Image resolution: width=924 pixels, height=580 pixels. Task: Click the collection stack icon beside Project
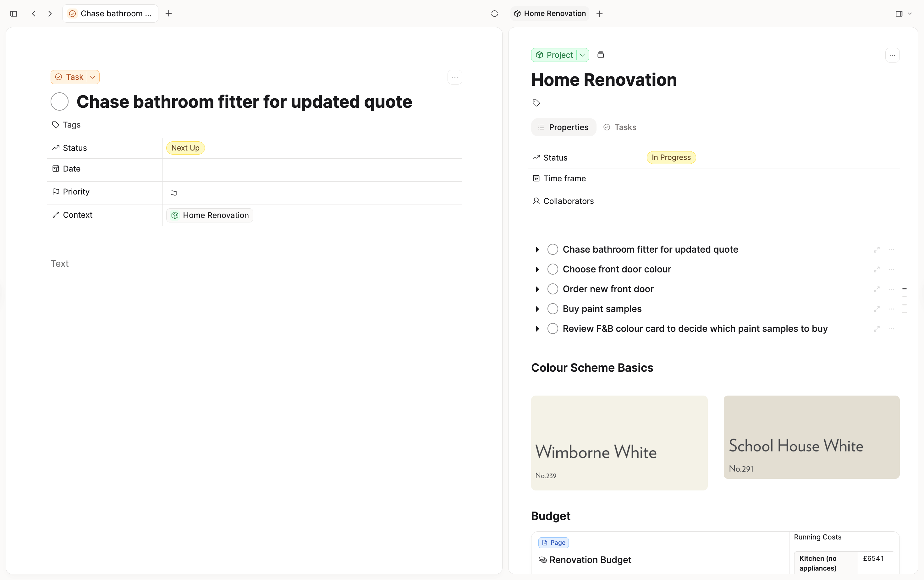[x=601, y=55]
